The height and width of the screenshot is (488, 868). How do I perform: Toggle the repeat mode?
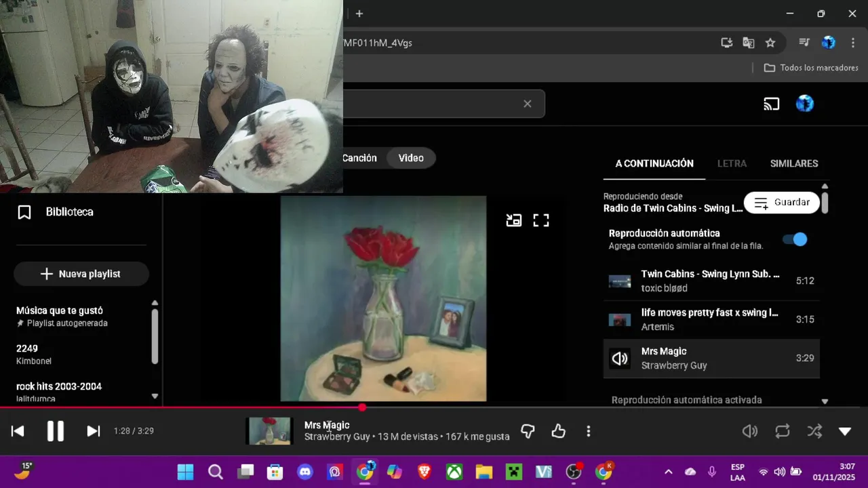pyautogui.click(x=783, y=431)
